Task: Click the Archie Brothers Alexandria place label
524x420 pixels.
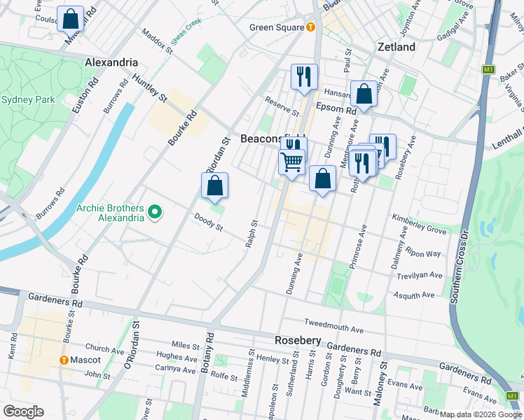Action: (x=110, y=213)
